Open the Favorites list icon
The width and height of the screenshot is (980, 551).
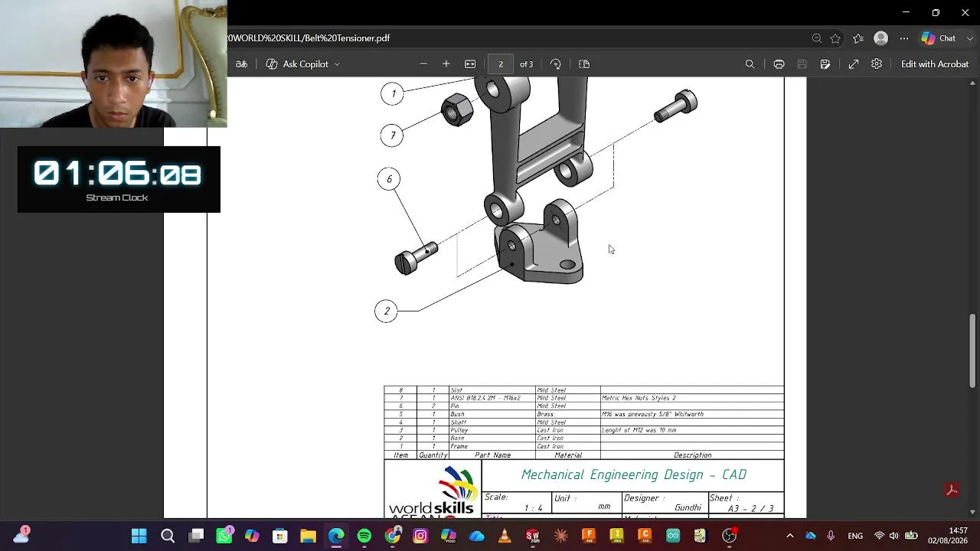pyautogui.click(x=858, y=38)
